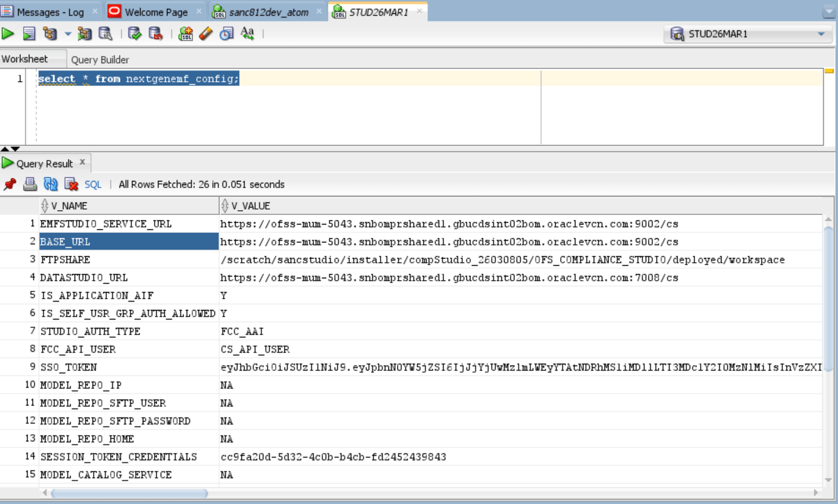The height and width of the screenshot is (504, 838).
Task: Run the worksheet as a script
Action: pos(28,34)
